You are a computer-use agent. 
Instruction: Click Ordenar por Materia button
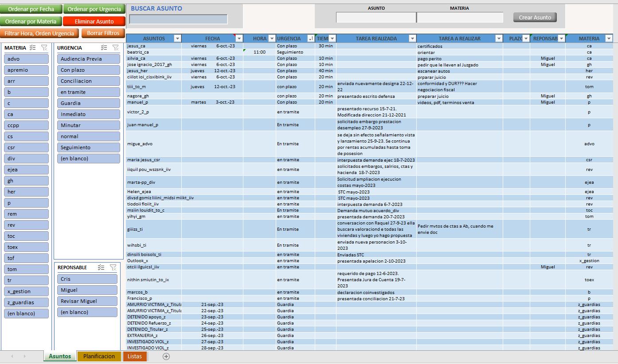click(x=31, y=21)
